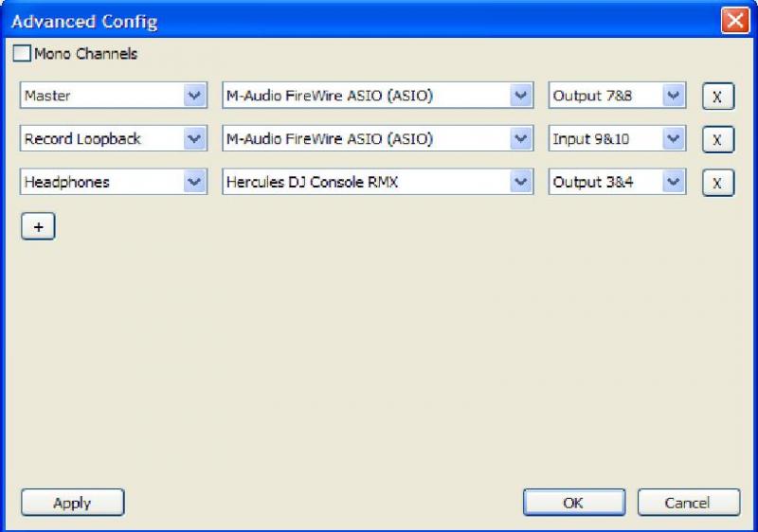Viewport: 758px width, 532px height.
Task: Enable the Mono Channels checkbox
Action: click(22, 53)
